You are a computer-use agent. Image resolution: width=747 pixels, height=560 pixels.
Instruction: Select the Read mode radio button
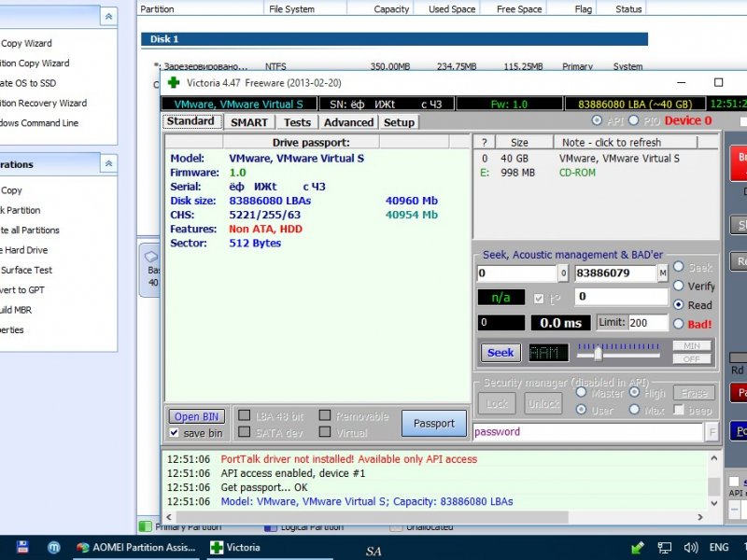point(679,305)
